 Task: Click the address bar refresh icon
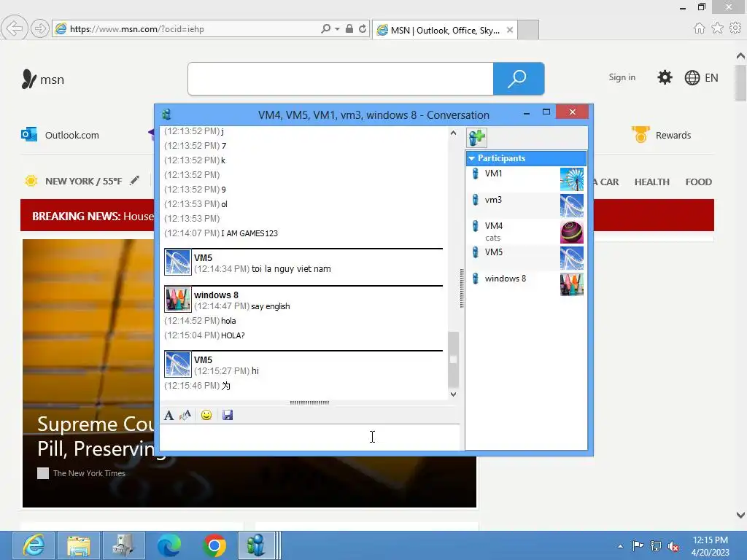tap(363, 28)
